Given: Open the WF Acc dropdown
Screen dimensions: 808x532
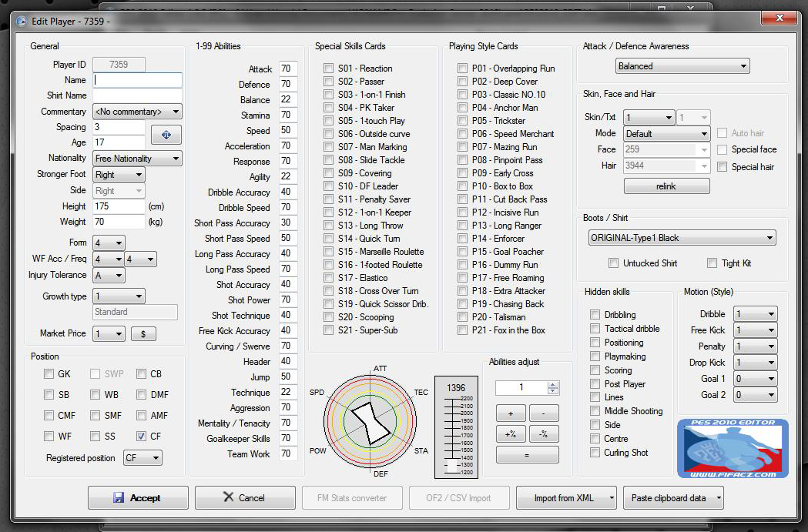Looking at the screenshot, I should [109, 259].
